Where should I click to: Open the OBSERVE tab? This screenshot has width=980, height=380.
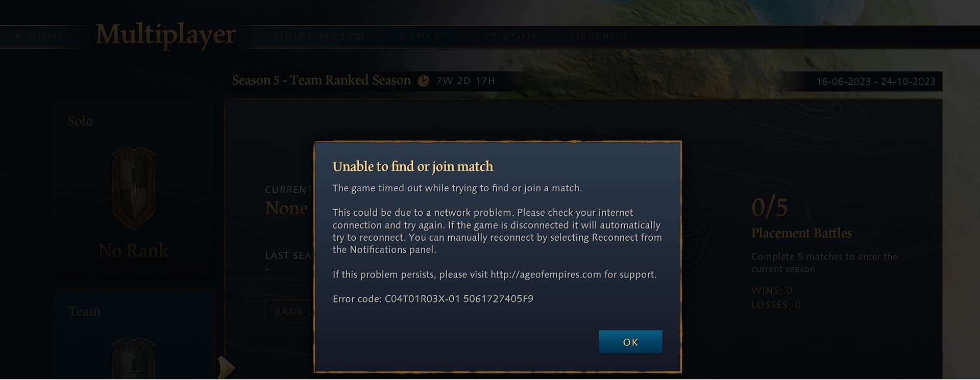click(x=598, y=37)
